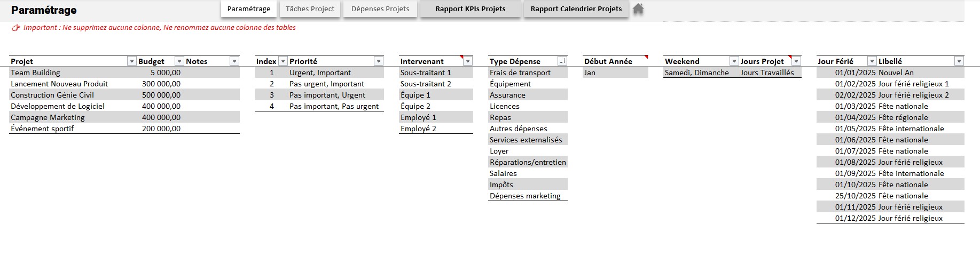Open the Rapport KPIs Projets report

pyautogui.click(x=470, y=9)
